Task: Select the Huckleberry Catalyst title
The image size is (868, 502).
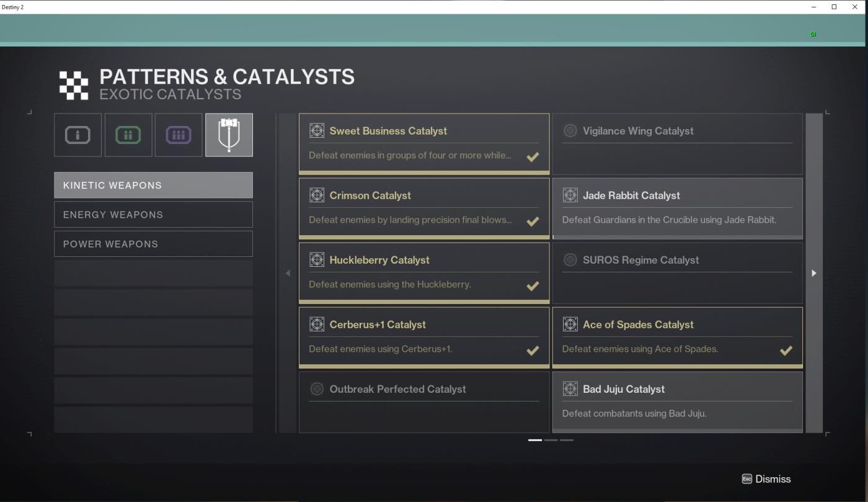Action: [x=379, y=260]
